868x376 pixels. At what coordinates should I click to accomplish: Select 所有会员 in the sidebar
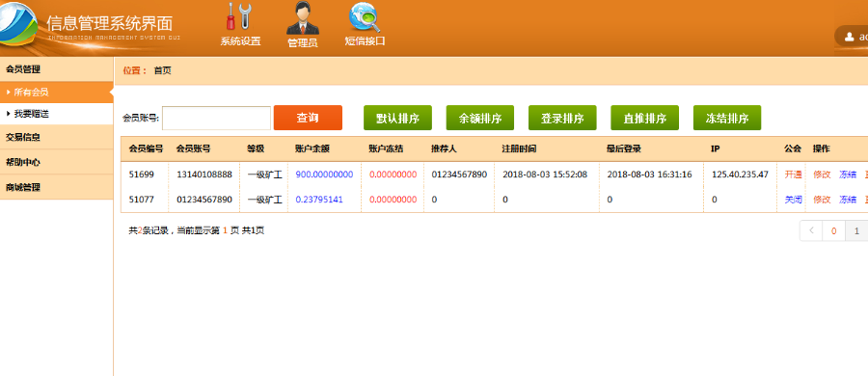click(57, 92)
